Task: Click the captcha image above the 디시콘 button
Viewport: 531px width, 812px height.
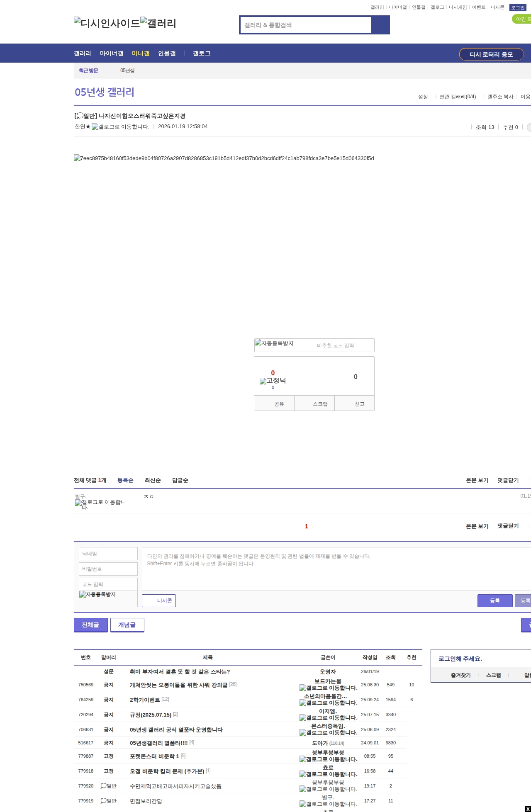Action: point(108,598)
